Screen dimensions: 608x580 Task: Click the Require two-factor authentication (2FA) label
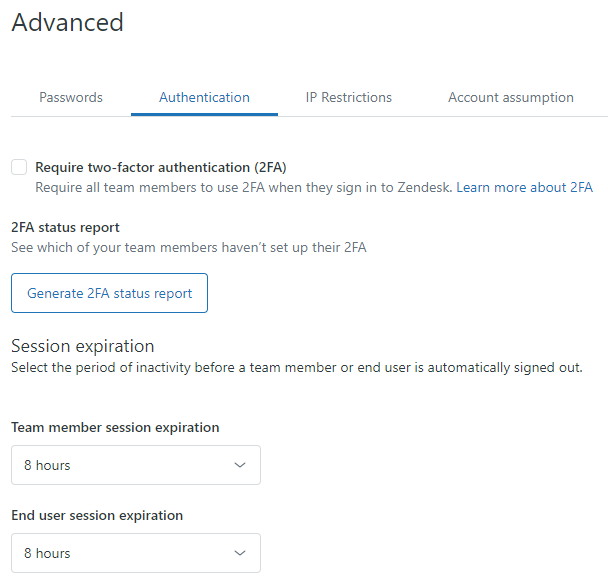click(160, 167)
